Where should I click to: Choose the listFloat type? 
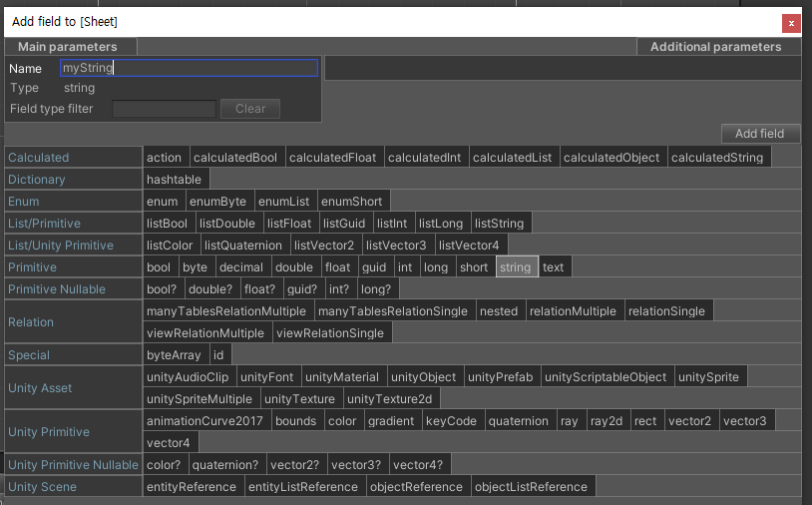[289, 224]
